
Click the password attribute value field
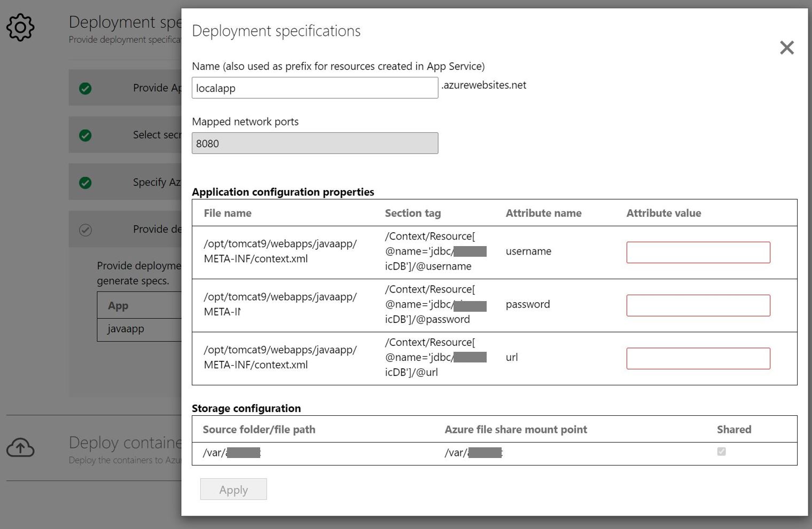(698, 305)
